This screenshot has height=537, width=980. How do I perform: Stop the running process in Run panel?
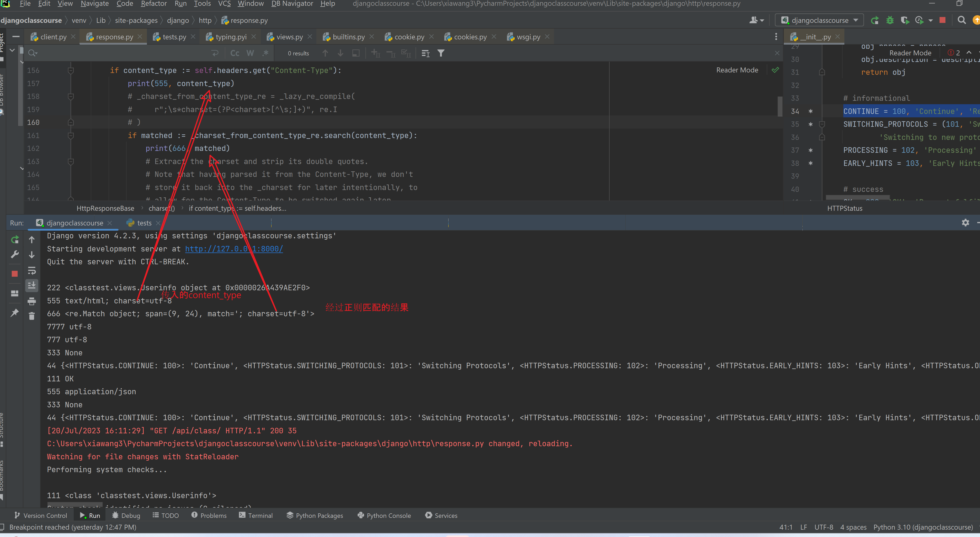15,273
